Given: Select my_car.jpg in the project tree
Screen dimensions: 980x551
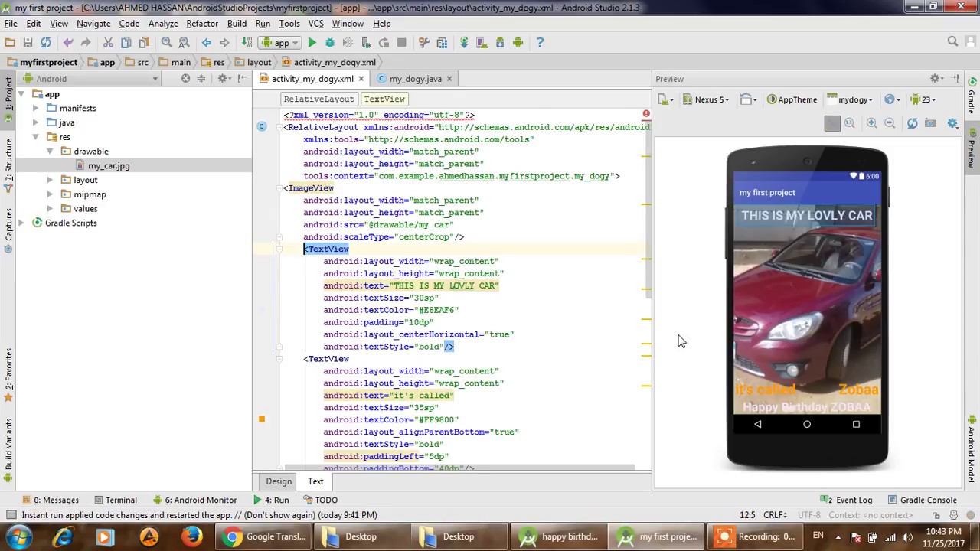Looking at the screenshot, I should [109, 165].
